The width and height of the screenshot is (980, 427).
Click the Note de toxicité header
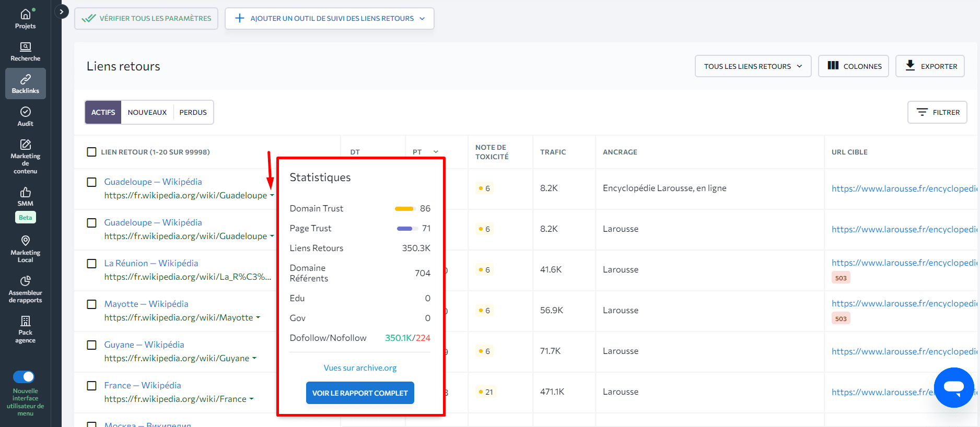click(x=492, y=152)
